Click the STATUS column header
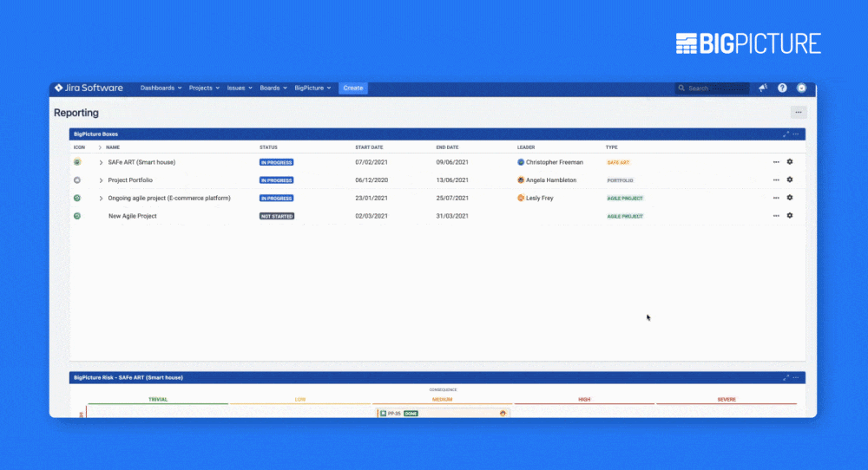 pyautogui.click(x=268, y=147)
